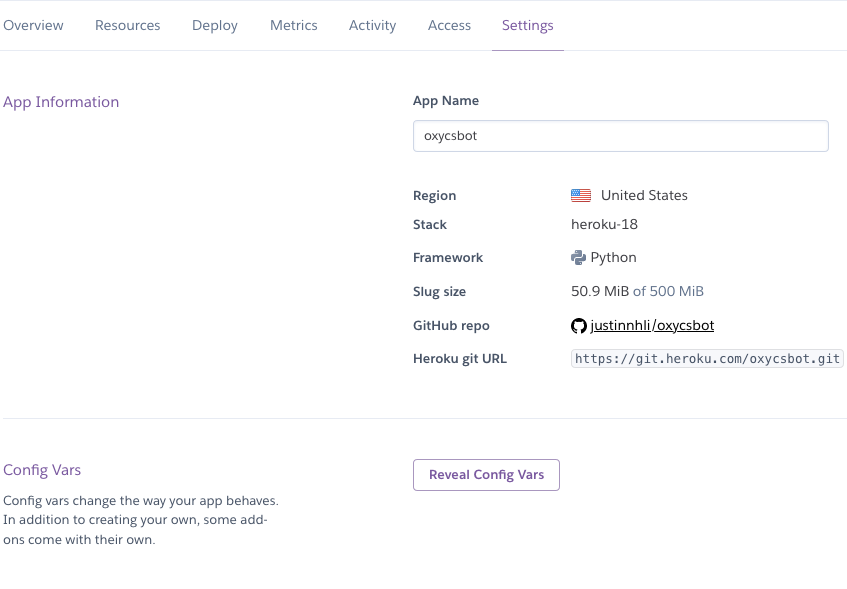Click the 'Python' framework value

click(x=613, y=258)
